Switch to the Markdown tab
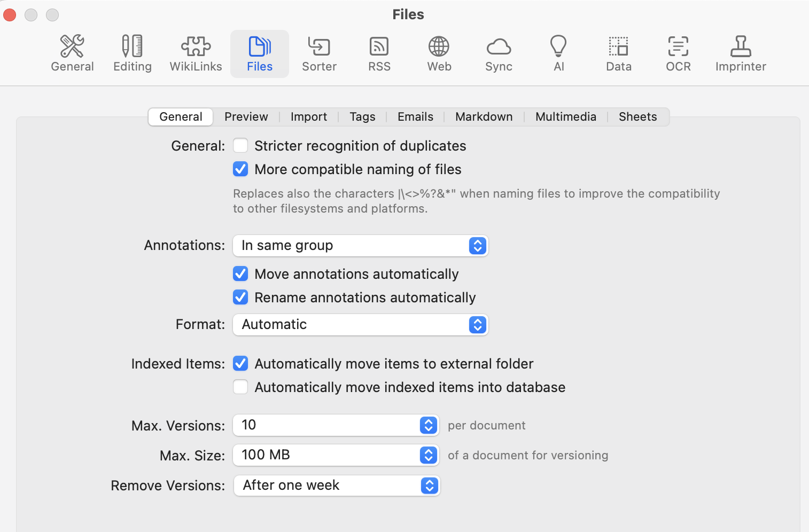The image size is (809, 532). click(484, 117)
